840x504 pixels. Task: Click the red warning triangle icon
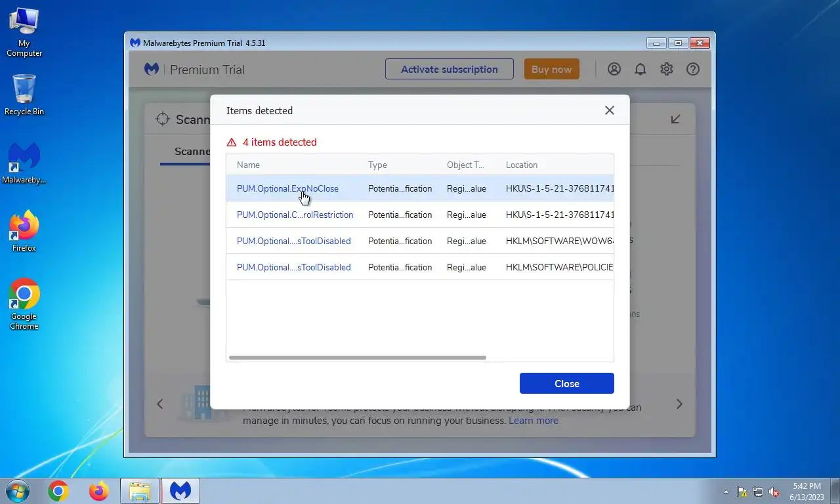coord(232,142)
